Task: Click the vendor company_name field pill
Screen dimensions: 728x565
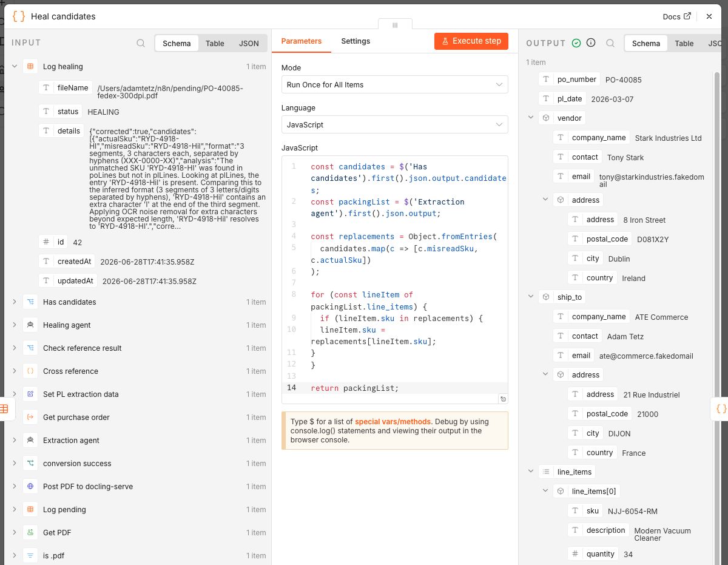Action: [591, 138]
